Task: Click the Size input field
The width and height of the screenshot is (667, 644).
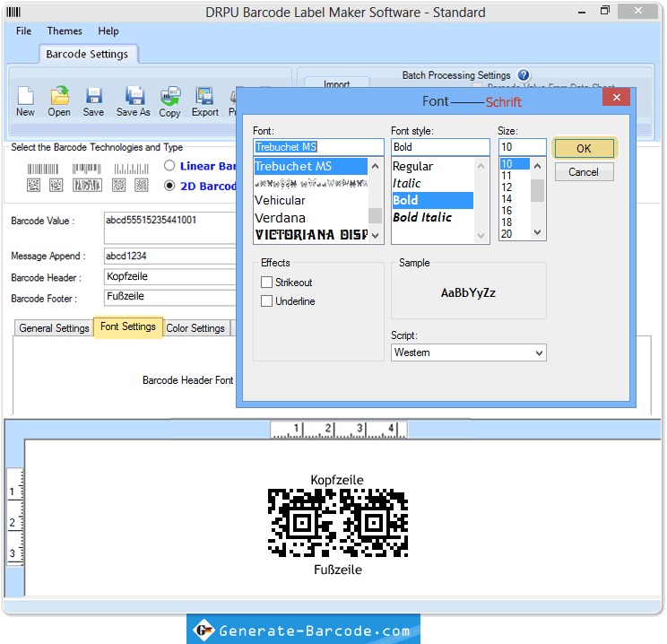Action: [522, 147]
